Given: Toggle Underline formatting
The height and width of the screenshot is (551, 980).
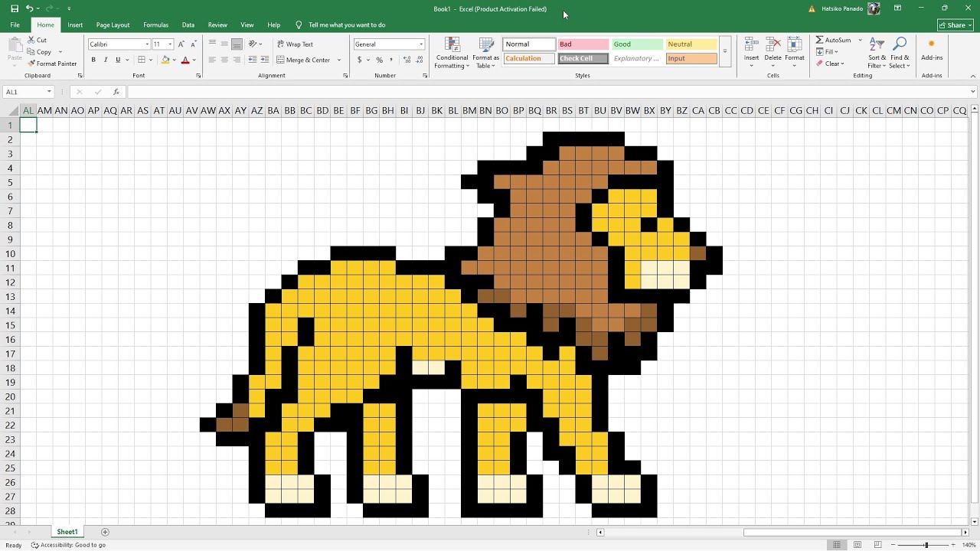Looking at the screenshot, I should pos(118,60).
